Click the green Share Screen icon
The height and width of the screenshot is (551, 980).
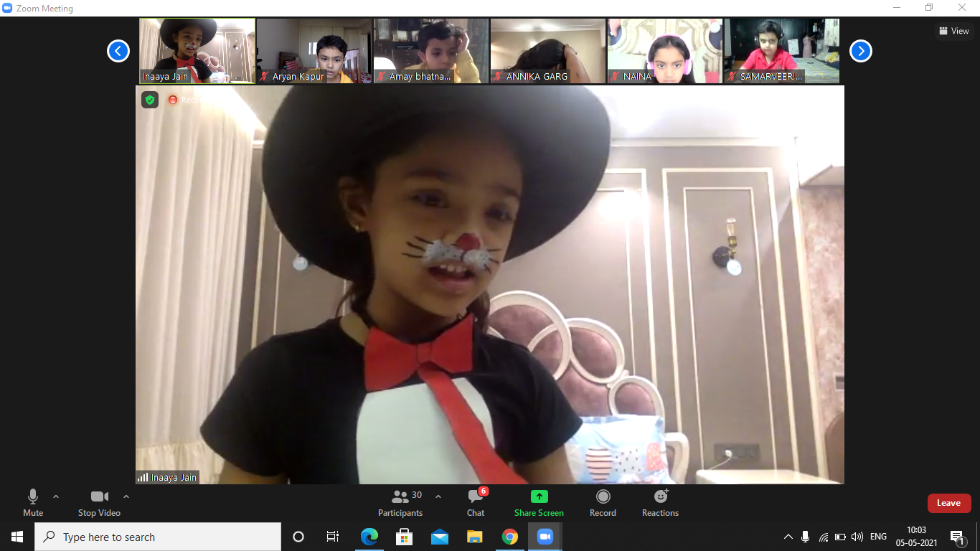pos(539,496)
